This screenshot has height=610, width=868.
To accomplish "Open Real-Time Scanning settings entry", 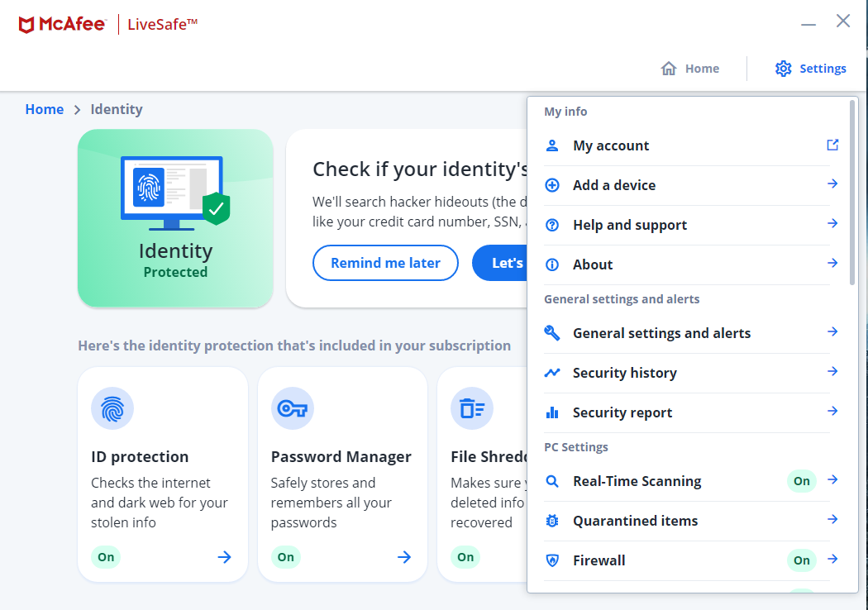I will pos(691,481).
